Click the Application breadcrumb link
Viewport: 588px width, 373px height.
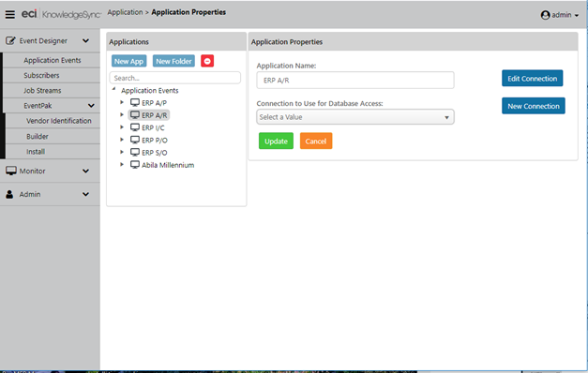tap(125, 12)
